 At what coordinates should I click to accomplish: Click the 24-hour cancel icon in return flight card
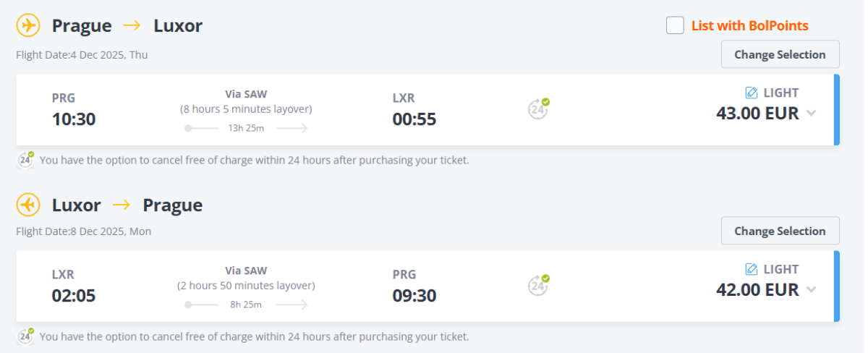point(538,286)
